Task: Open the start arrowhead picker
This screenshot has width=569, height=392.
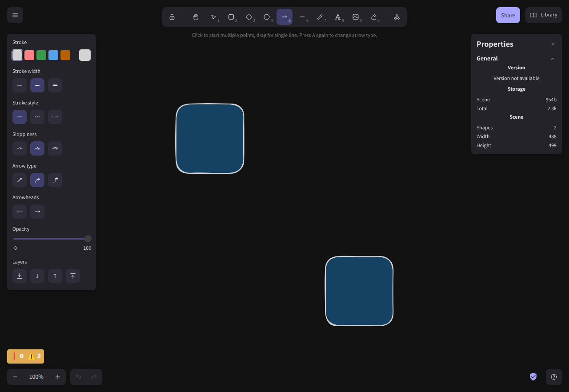Action: [x=20, y=212]
